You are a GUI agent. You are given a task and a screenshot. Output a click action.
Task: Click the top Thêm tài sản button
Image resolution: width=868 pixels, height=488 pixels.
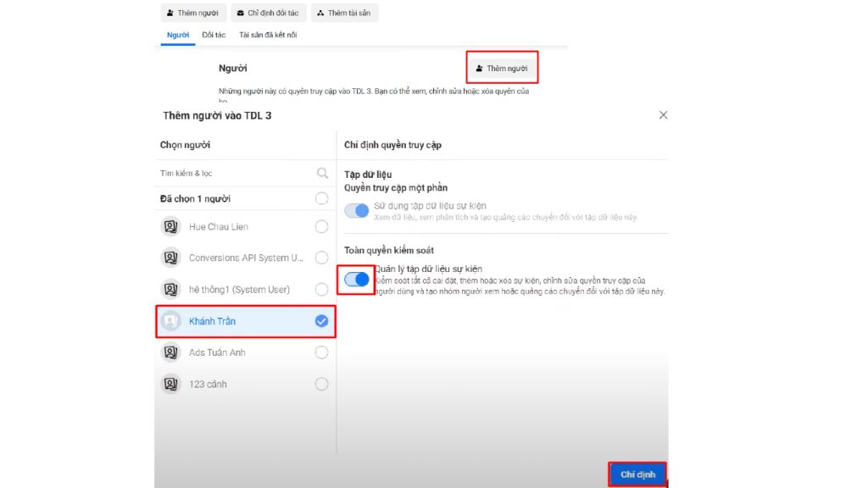click(x=344, y=13)
